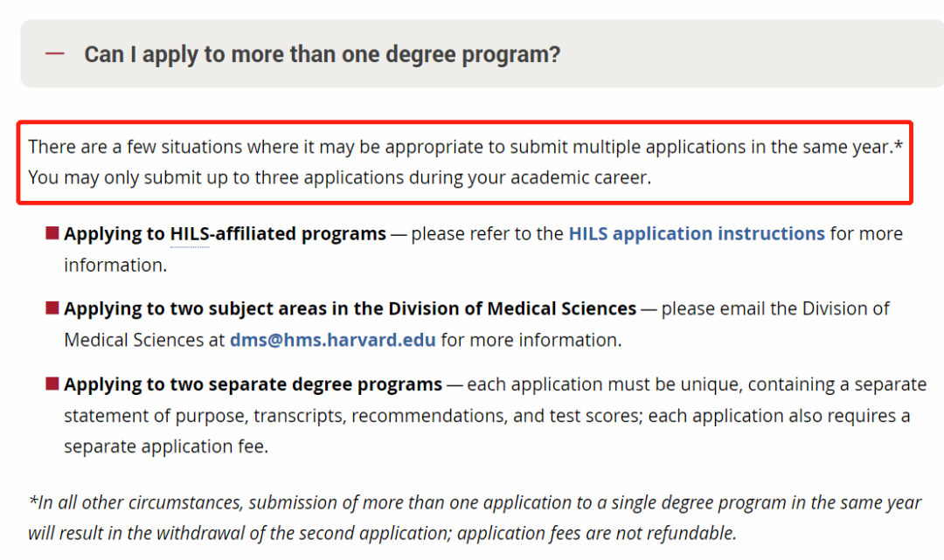Click the bold text "Applying to two separate degree programs"
944x560 pixels.
(x=253, y=384)
